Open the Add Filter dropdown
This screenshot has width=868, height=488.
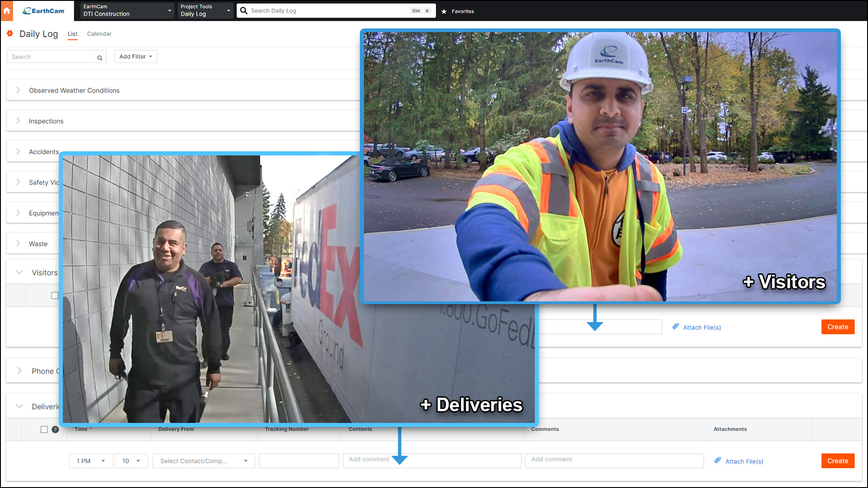click(x=136, y=56)
